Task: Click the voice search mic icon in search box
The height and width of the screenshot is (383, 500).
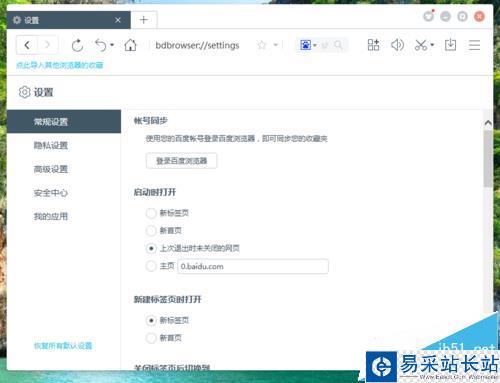Action: 325,45
